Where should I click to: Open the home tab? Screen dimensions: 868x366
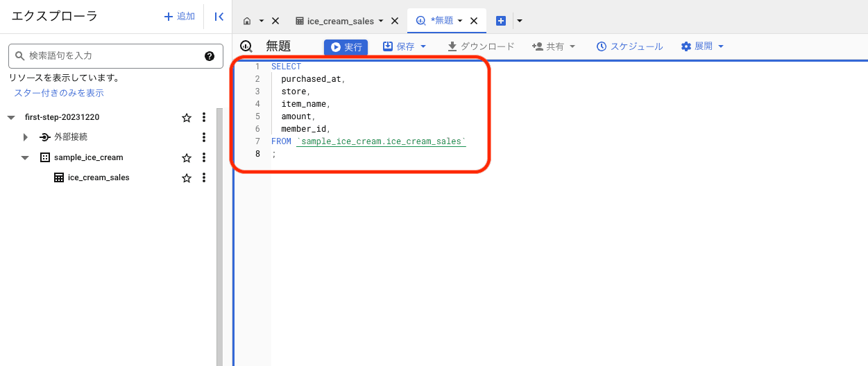click(247, 21)
